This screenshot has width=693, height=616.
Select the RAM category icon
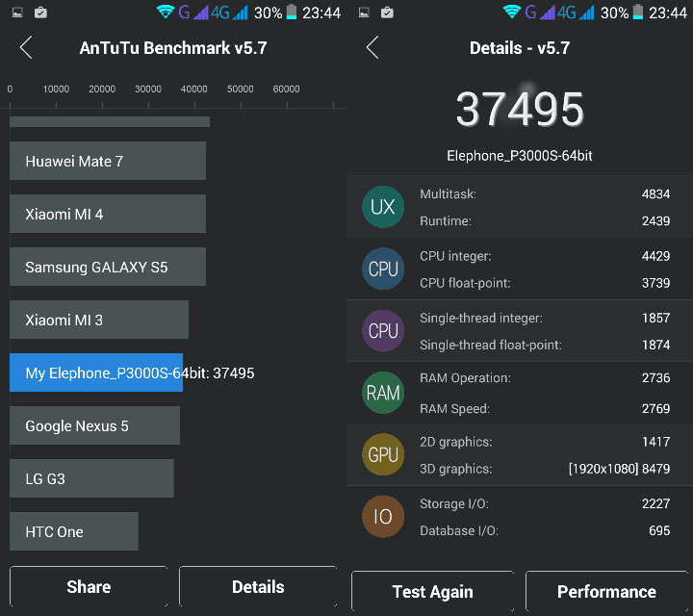[x=383, y=393]
